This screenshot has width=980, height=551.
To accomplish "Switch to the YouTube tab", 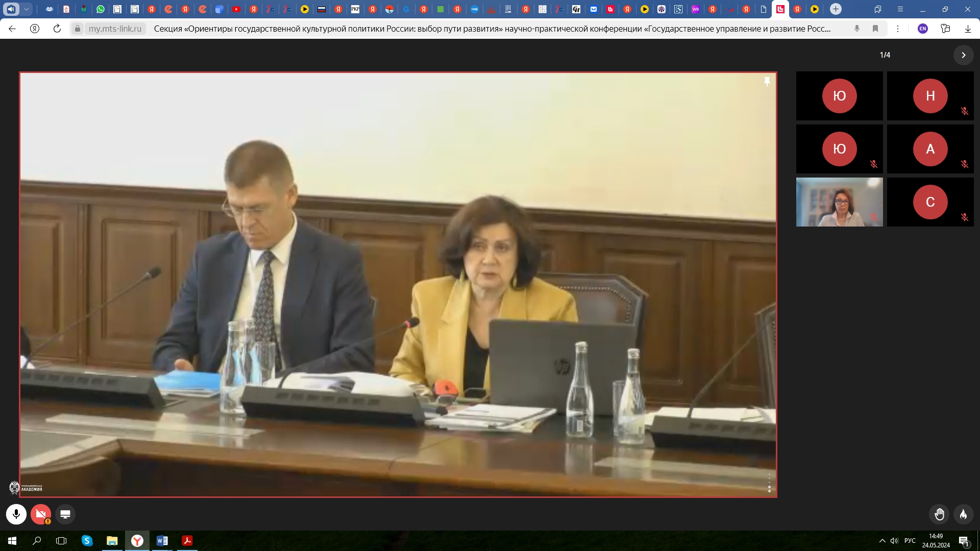I will pos(236,9).
